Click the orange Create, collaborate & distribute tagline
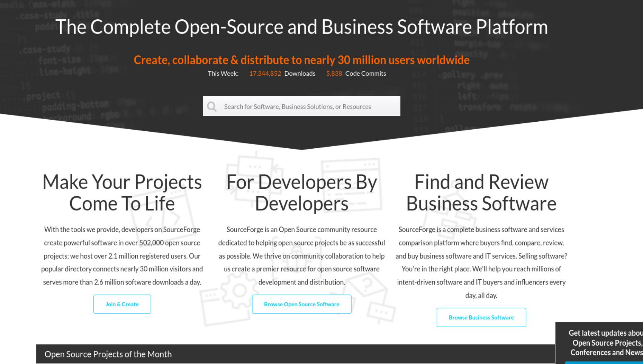 click(301, 60)
